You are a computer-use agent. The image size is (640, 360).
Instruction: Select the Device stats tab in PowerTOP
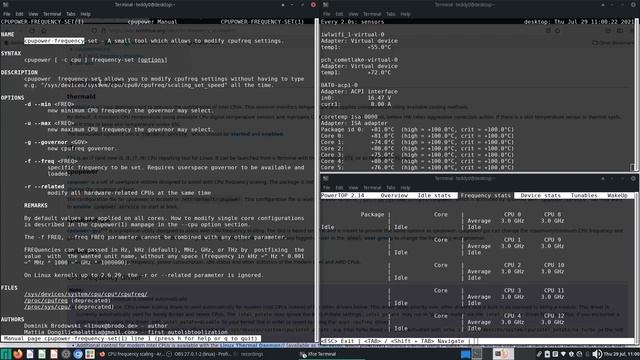point(540,196)
